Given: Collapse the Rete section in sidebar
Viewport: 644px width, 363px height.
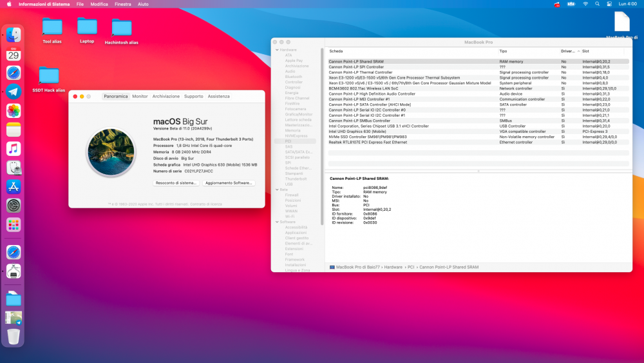Looking at the screenshot, I should 277,190.
